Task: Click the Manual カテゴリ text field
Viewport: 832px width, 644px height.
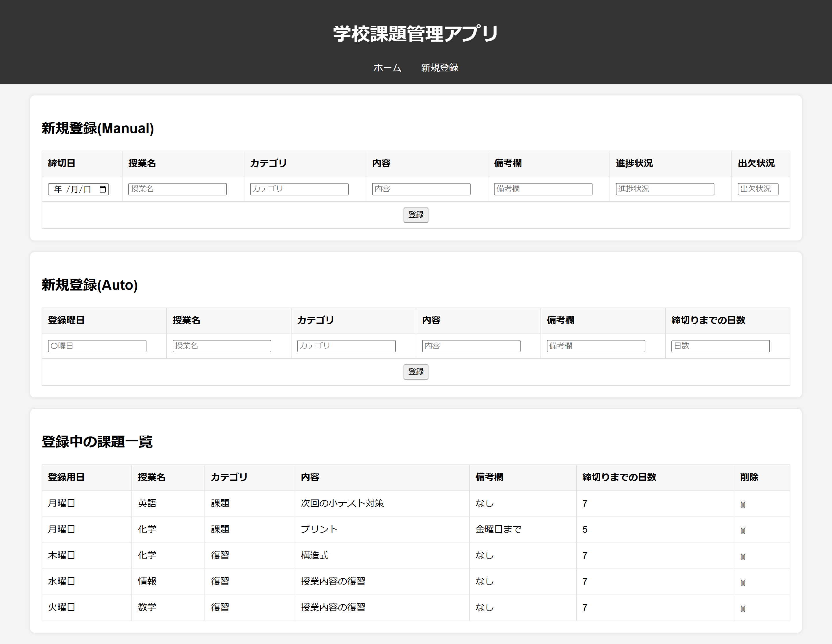Action: tap(299, 189)
